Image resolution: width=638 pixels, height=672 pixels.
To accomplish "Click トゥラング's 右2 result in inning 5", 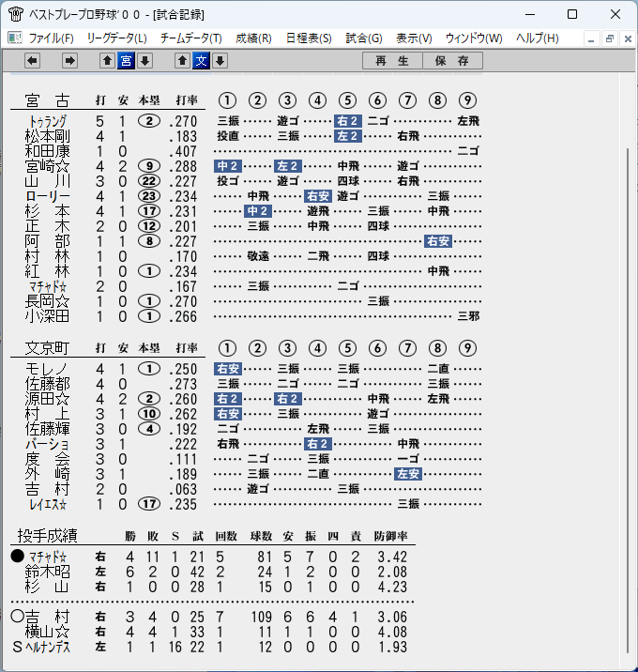I will 347,121.
